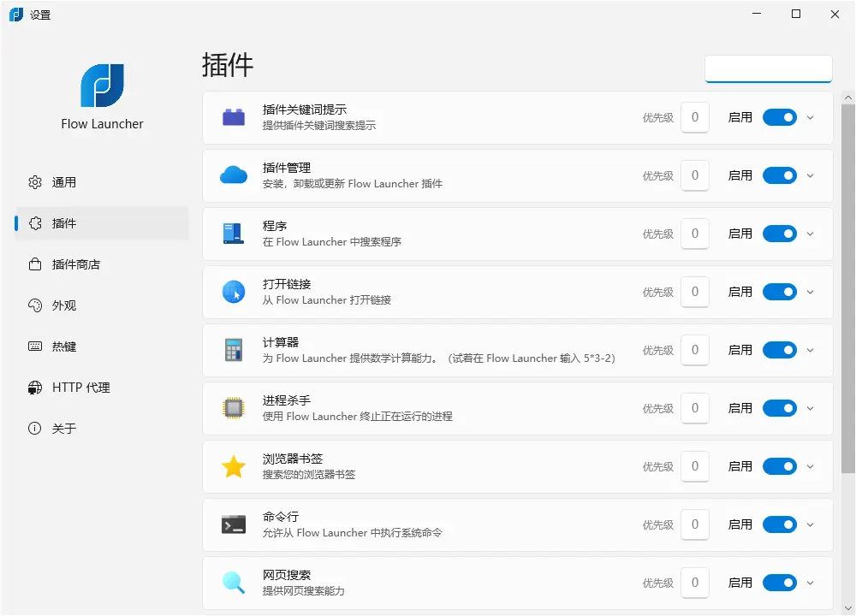The height and width of the screenshot is (616, 856).
Task: Click the 插件 puzzle icon in sidebar
Action: (35, 223)
